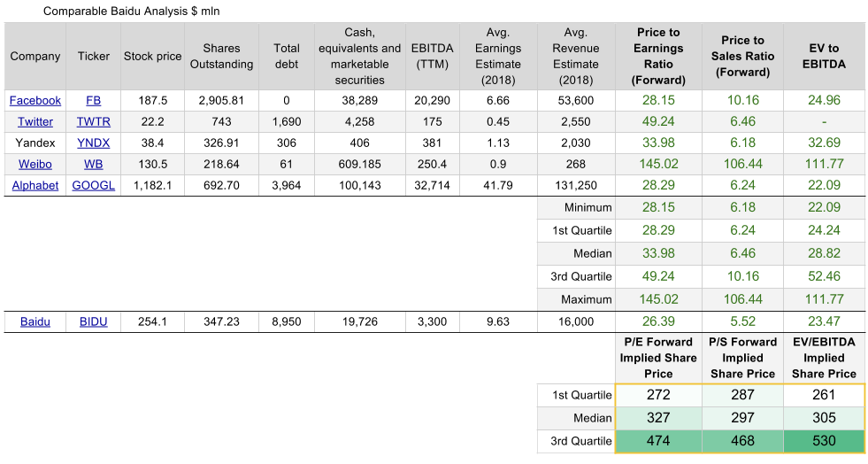This screenshot has width=868, height=464.
Task: Click the Total debt column header
Action: (287, 56)
